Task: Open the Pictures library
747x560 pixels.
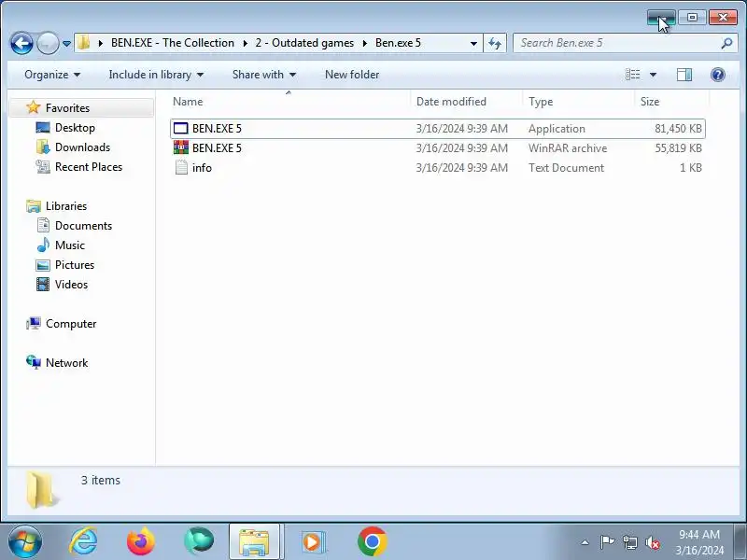Action: click(75, 265)
